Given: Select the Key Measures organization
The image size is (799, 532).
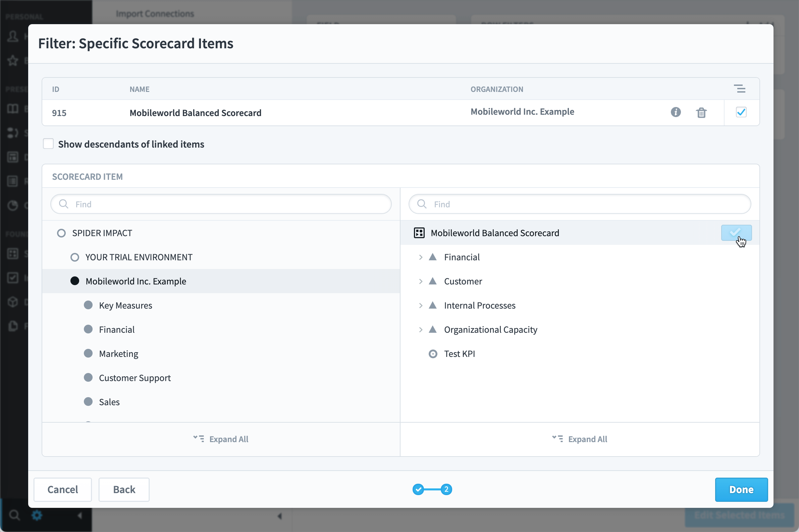Looking at the screenshot, I should (x=125, y=305).
